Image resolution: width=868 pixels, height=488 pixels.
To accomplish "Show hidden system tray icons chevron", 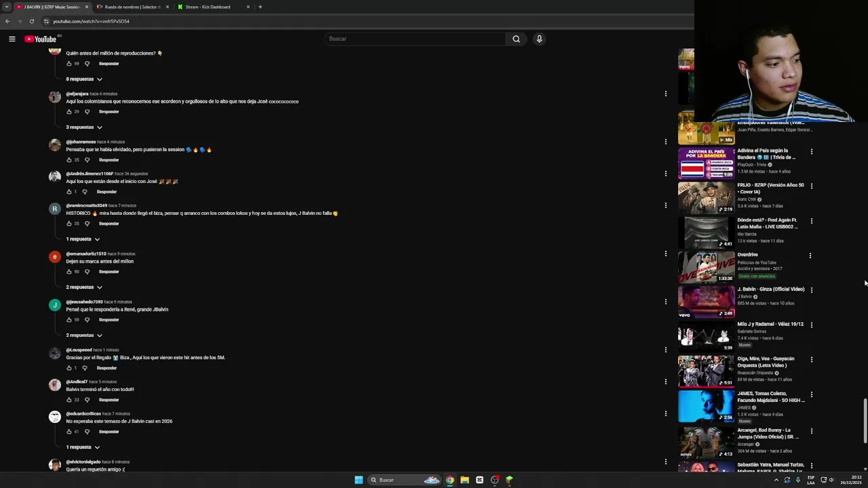I will click(776, 480).
